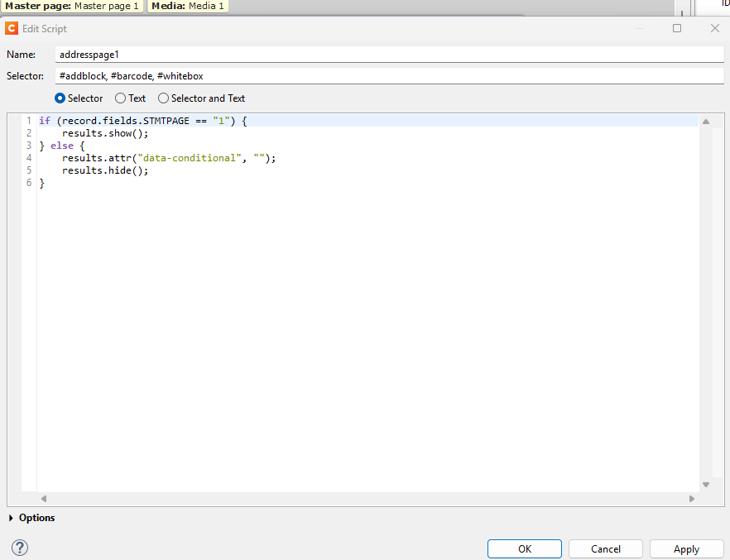Click the Cancel button
Image resolution: width=730 pixels, height=560 pixels.
(x=606, y=548)
